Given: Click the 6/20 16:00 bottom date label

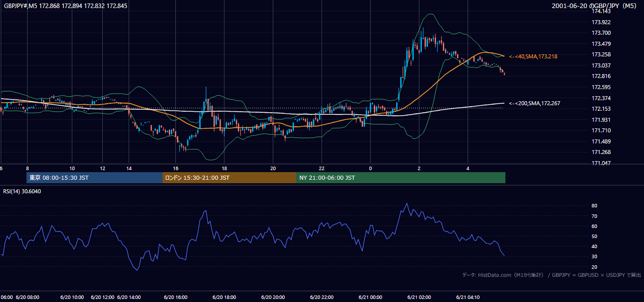Looking at the screenshot, I should [x=175, y=297].
